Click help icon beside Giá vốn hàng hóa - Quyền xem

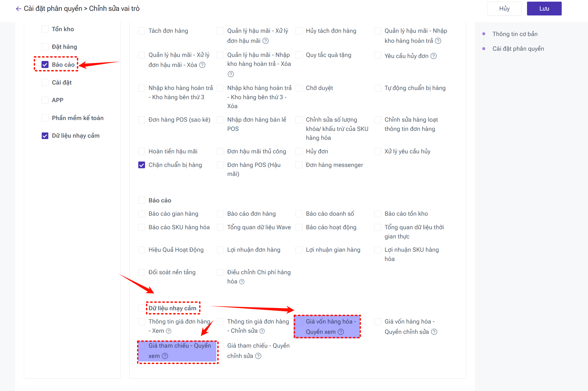pyautogui.click(x=341, y=332)
